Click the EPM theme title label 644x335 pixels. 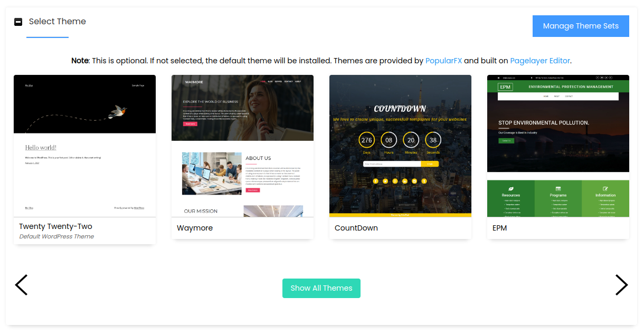(499, 228)
